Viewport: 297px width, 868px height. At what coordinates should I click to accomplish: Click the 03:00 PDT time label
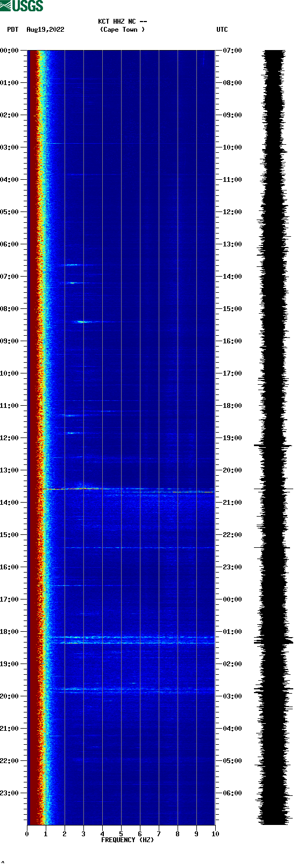[x=10, y=147]
